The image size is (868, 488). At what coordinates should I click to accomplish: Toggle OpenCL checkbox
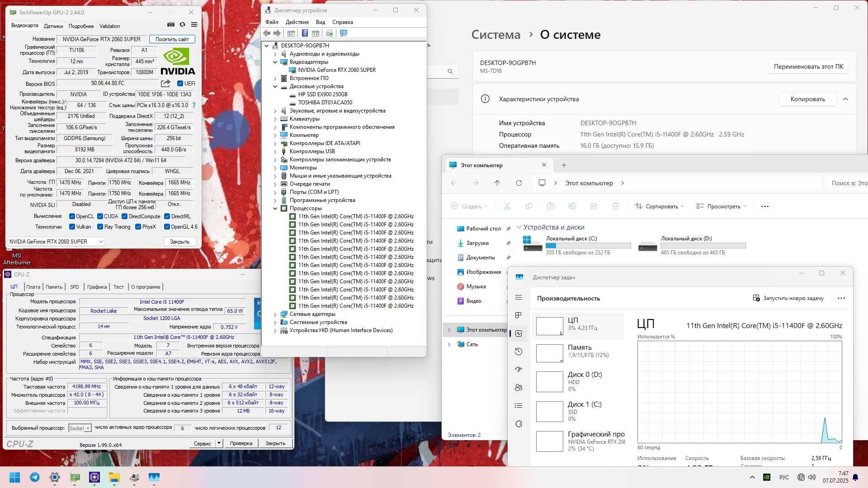pos(72,216)
